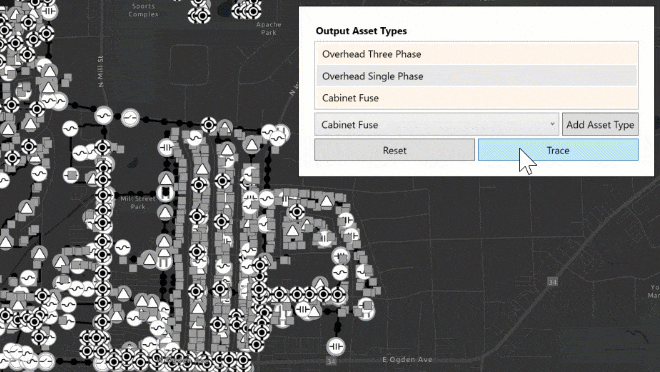Click the Sports Complex map label
The width and height of the screenshot is (660, 372).
click(x=144, y=10)
